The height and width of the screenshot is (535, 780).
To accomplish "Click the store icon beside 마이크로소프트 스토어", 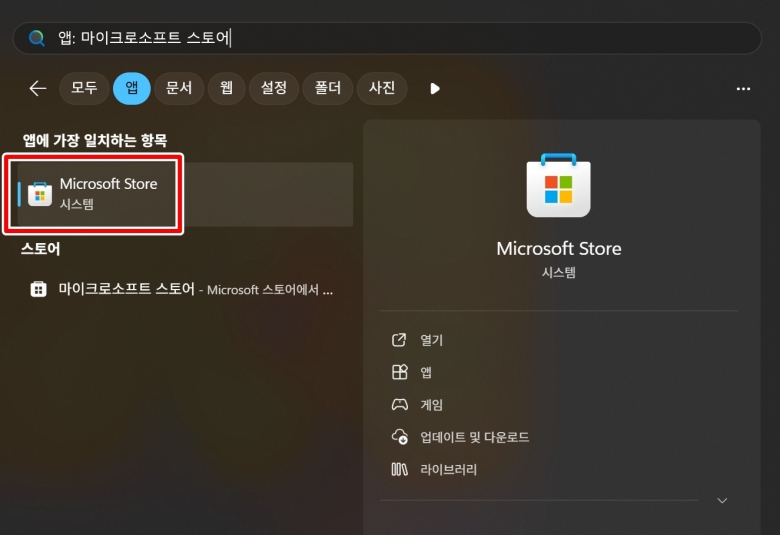I will pos(38,289).
